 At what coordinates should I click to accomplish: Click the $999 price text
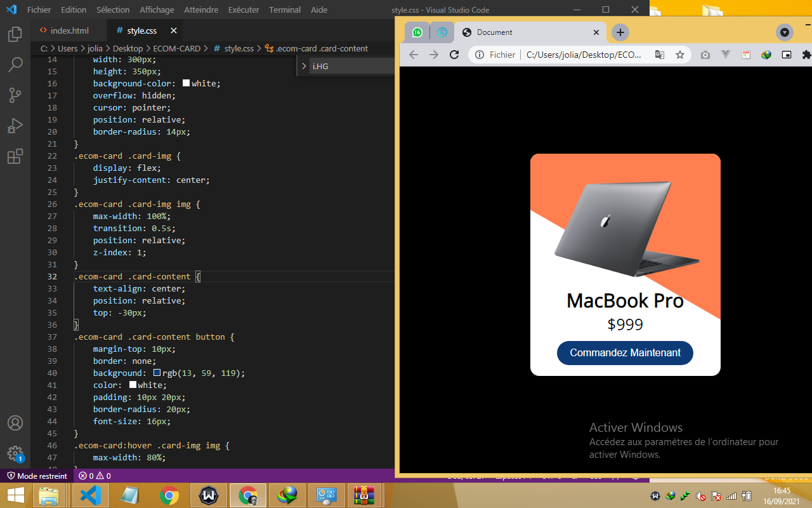(625, 324)
